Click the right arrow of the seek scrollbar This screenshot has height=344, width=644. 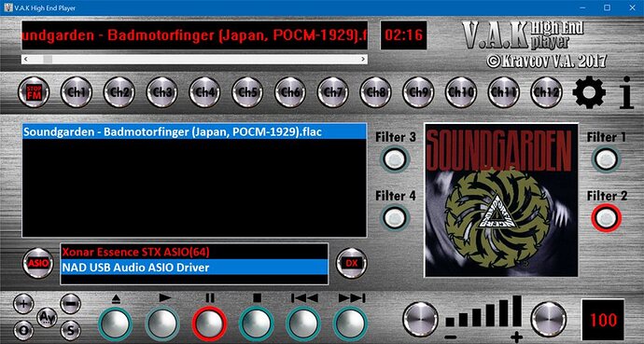tap(363, 60)
